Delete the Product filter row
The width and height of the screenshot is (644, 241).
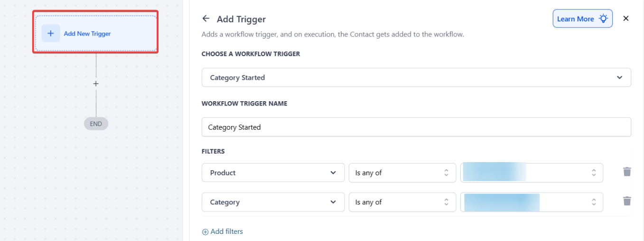(627, 172)
